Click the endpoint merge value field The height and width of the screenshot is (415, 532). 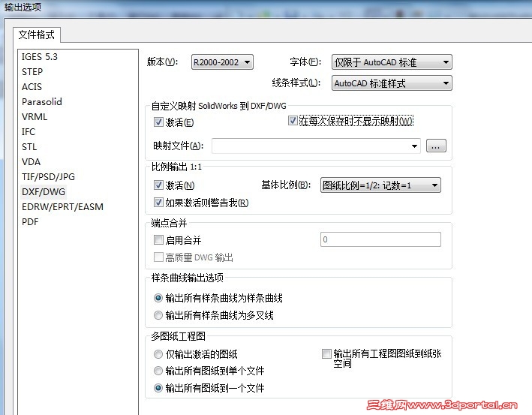tap(380, 239)
